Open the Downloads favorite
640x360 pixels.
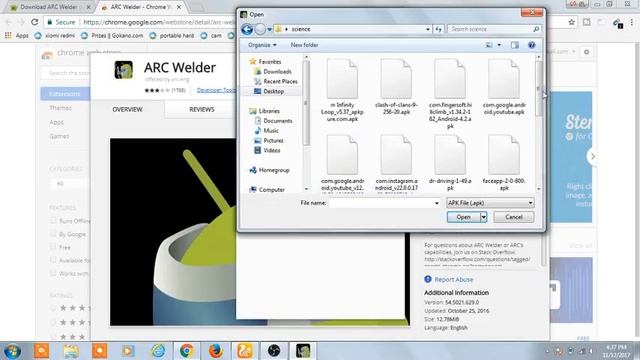pos(273,71)
